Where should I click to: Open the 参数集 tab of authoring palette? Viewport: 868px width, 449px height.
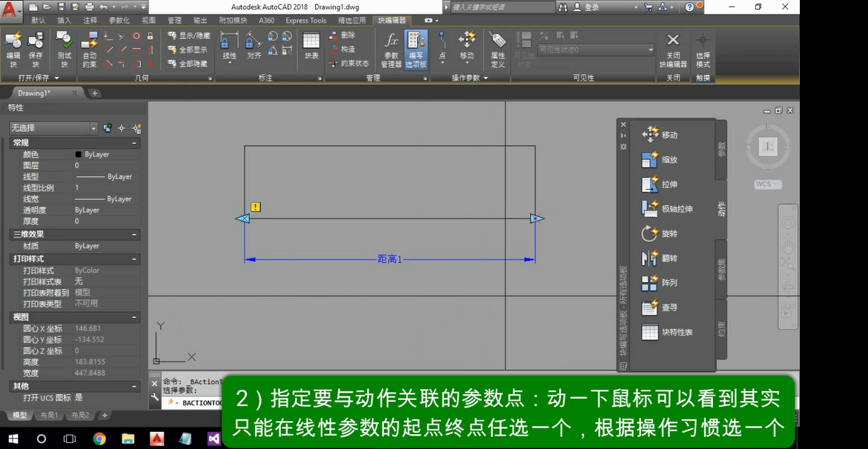tap(721, 270)
